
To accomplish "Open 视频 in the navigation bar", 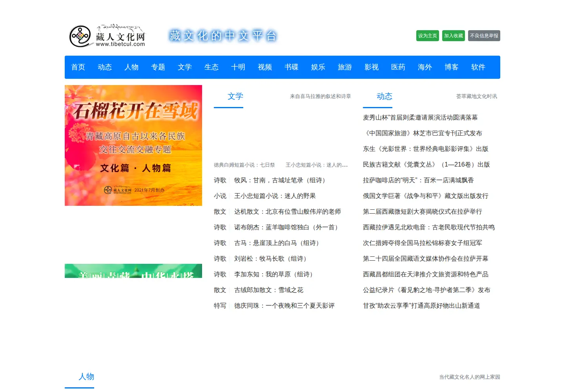I will click(265, 67).
